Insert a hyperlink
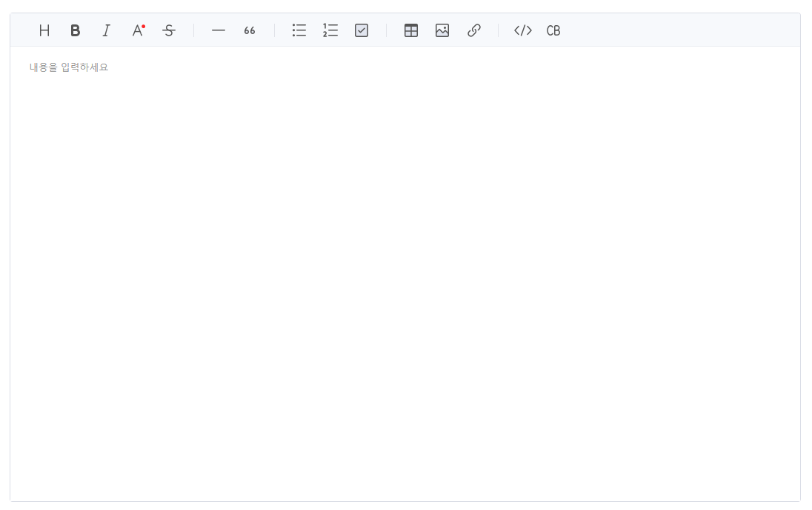The height and width of the screenshot is (510, 812). [473, 30]
